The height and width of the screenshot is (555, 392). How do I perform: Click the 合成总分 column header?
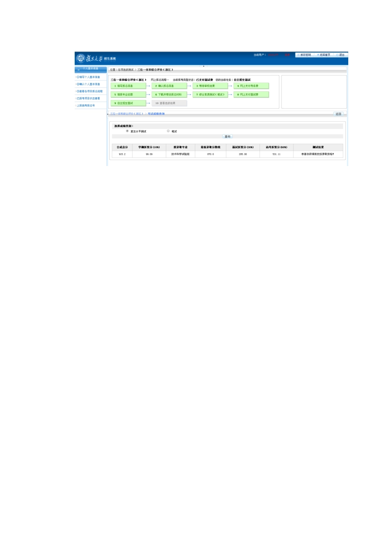(122, 147)
